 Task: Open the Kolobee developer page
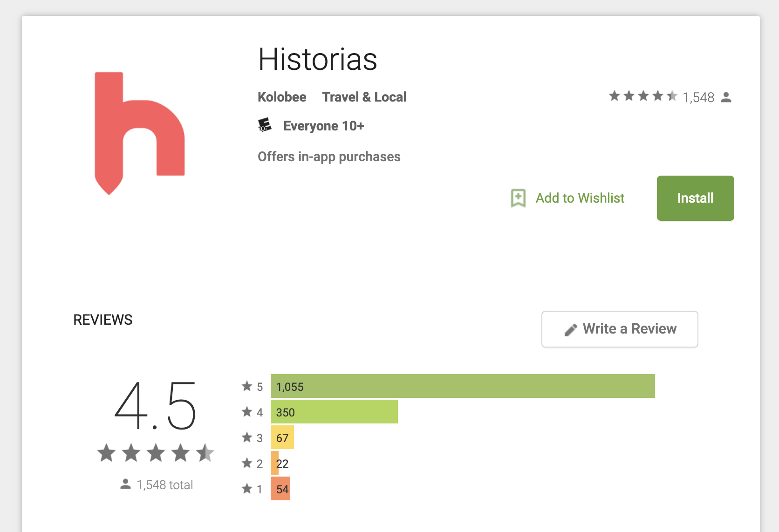click(x=282, y=97)
